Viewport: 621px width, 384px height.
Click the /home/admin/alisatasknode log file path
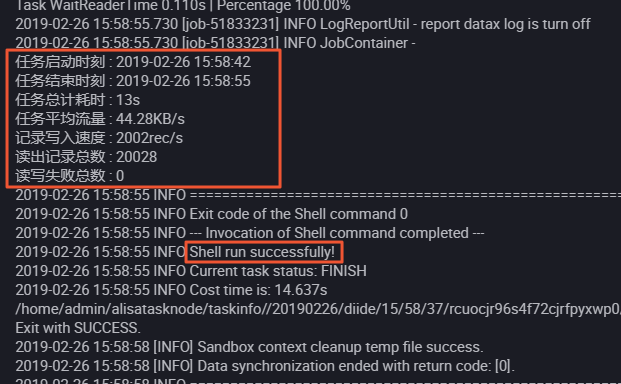click(318, 309)
